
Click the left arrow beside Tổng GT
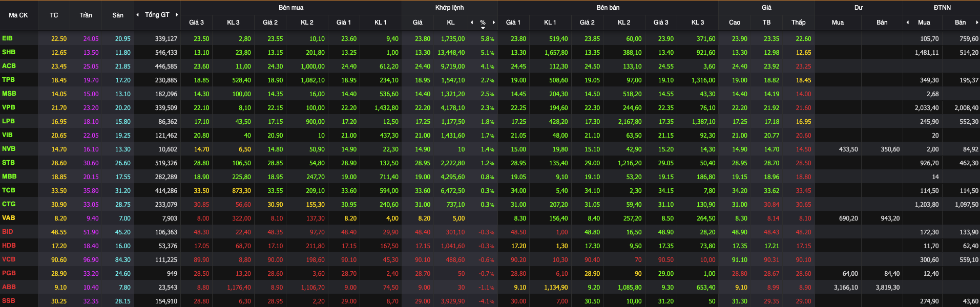[137, 15]
